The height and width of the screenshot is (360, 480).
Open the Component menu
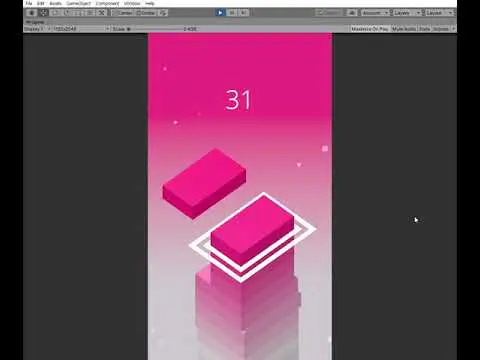click(107, 3)
